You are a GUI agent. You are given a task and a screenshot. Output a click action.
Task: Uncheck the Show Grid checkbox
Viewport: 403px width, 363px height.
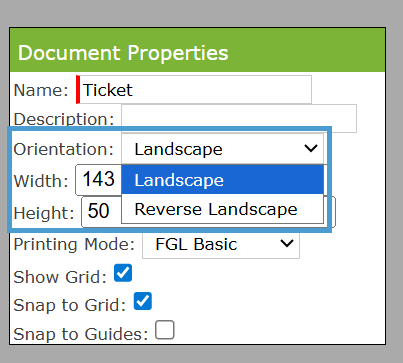pos(123,273)
